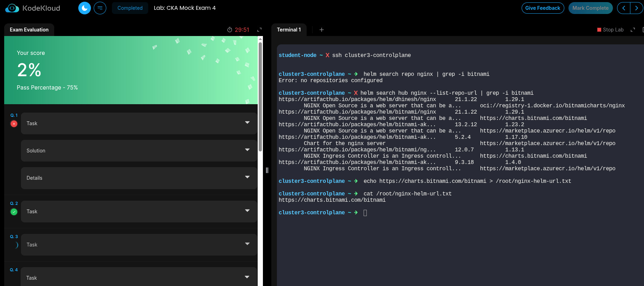The height and width of the screenshot is (286, 644).
Task: Expand the Q.1 Details dropdown
Action: (x=139, y=178)
